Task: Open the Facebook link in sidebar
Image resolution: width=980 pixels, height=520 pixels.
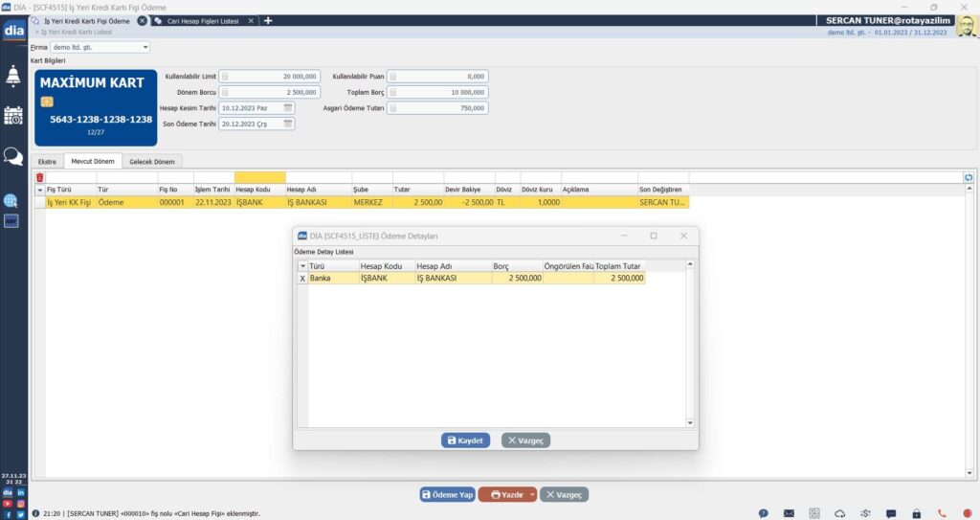Action: 8,514
